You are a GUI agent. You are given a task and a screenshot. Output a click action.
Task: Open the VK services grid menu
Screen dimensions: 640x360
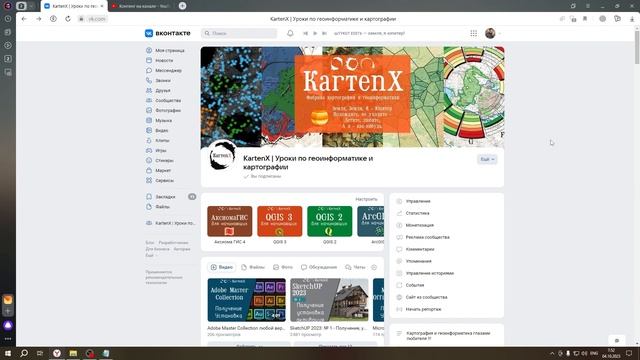[473, 33]
